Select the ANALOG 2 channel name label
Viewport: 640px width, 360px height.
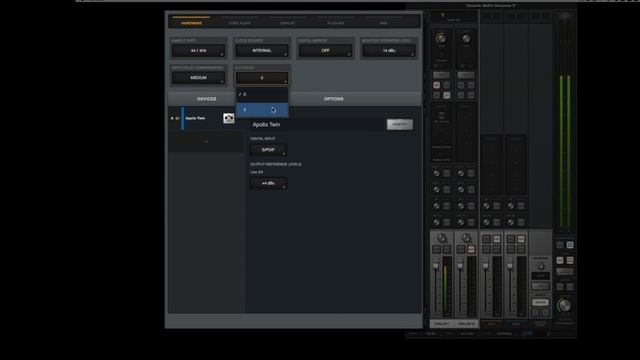466,324
